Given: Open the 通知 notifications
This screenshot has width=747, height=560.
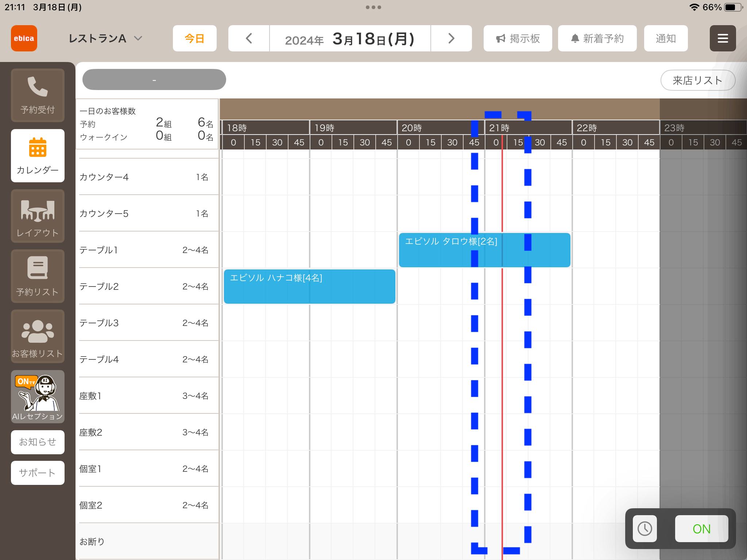Looking at the screenshot, I should 666,38.
